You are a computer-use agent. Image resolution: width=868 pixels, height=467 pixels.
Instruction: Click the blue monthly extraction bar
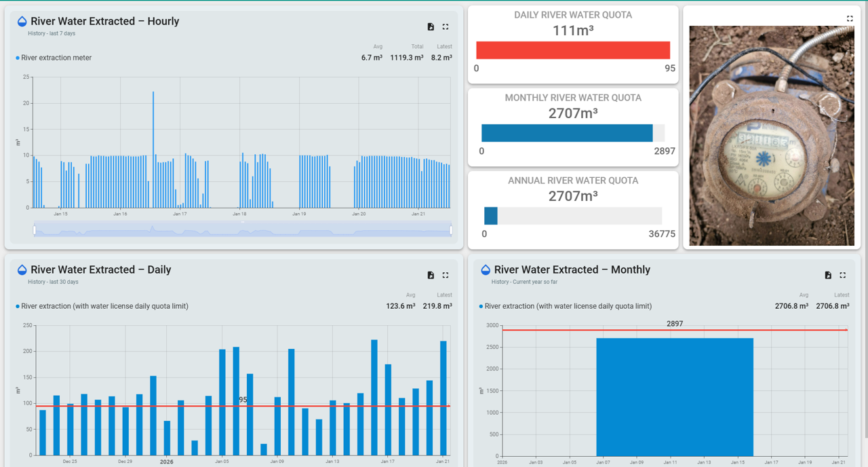tap(674, 394)
